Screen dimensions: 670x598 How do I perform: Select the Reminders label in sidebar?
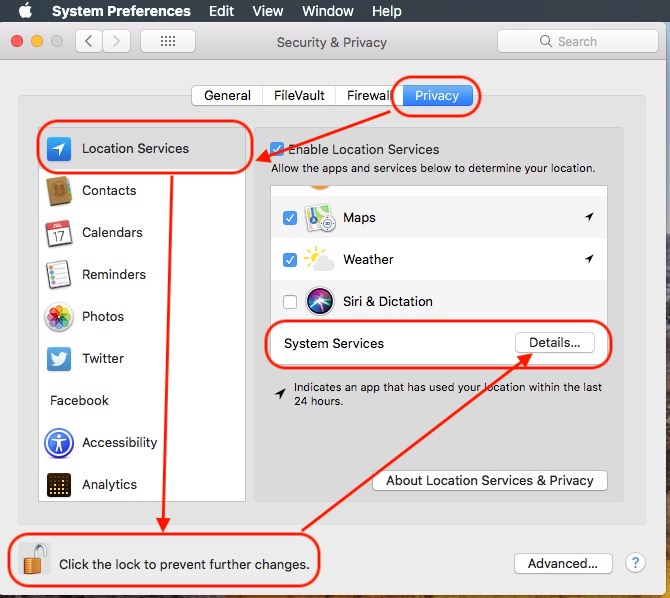pos(114,274)
